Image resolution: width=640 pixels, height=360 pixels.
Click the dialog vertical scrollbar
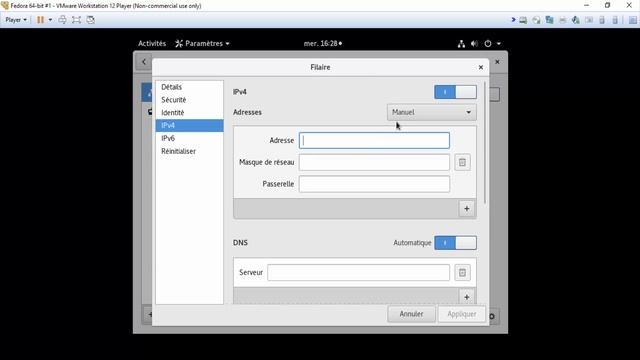[485, 143]
